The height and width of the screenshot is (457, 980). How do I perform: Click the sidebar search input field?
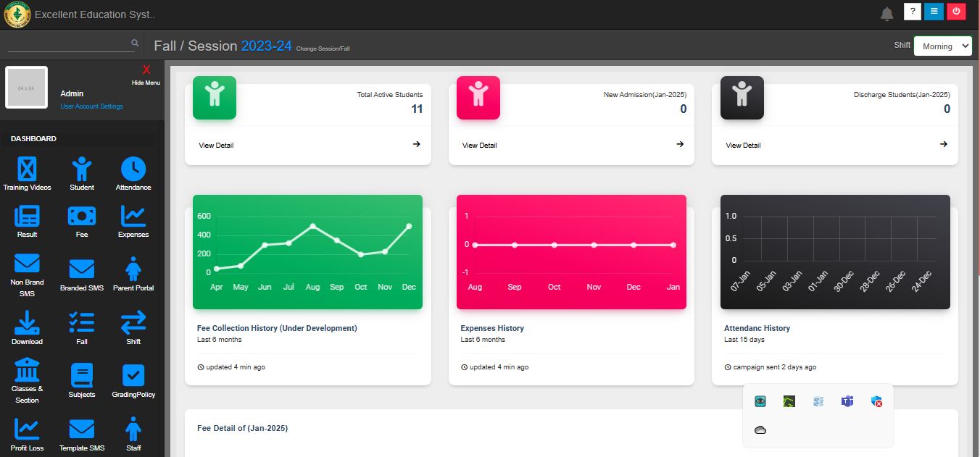coord(69,43)
